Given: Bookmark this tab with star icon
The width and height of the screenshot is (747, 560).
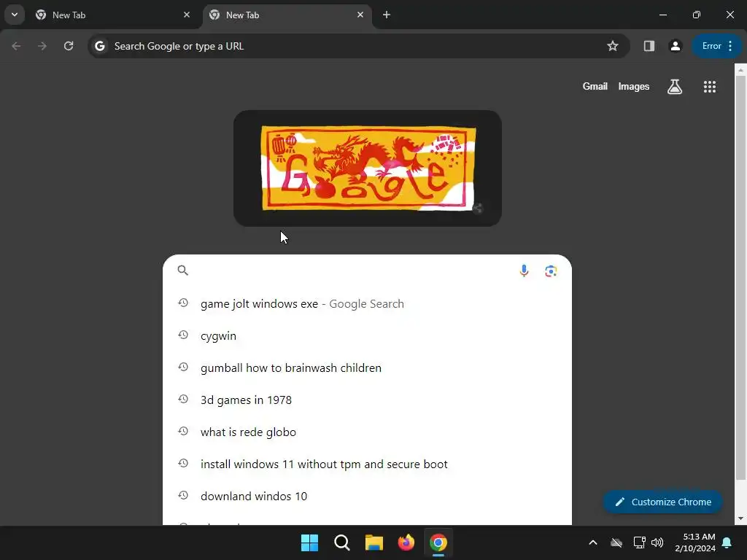Looking at the screenshot, I should coord(613,46).
